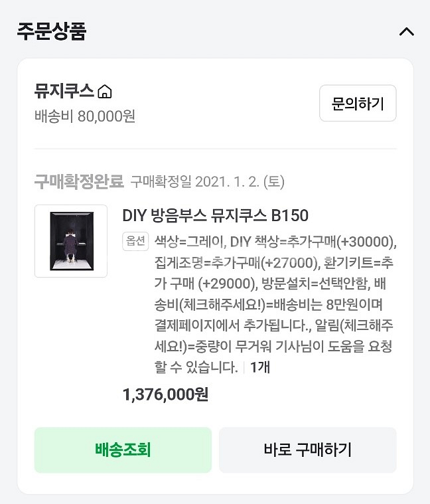
Task: Click the 구매확정일 2021. 1. 2. date
Action: (x=207, y=181)
